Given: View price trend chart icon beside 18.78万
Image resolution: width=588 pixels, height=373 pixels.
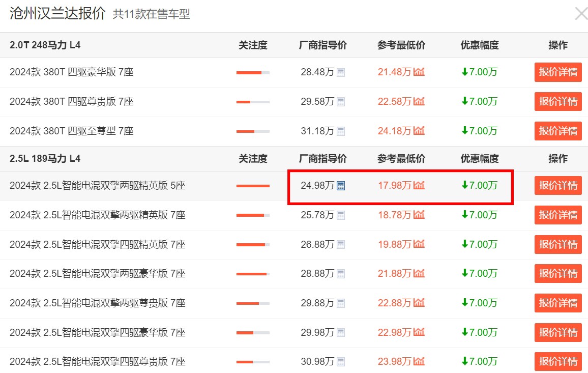Looking at the screenshot, I should click(x=419, y=215).
